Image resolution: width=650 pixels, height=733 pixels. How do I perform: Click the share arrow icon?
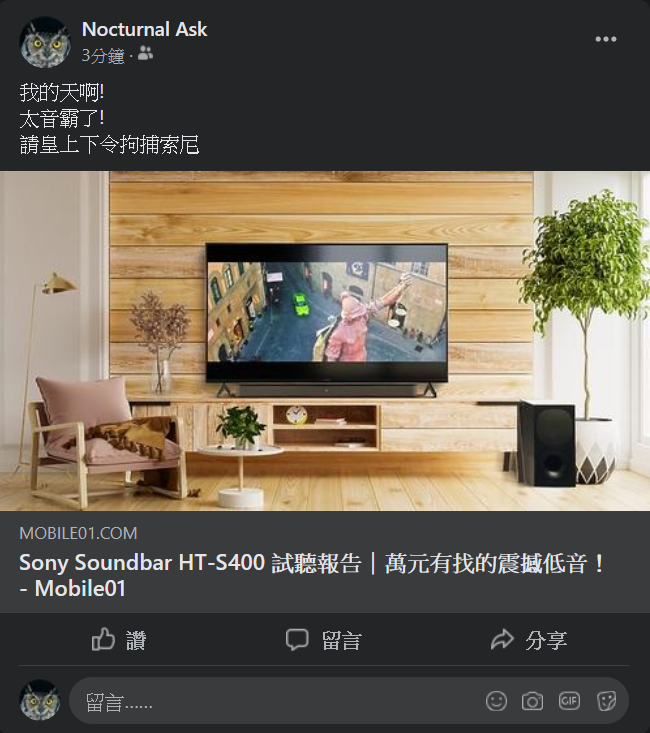[x=503, y=639]
